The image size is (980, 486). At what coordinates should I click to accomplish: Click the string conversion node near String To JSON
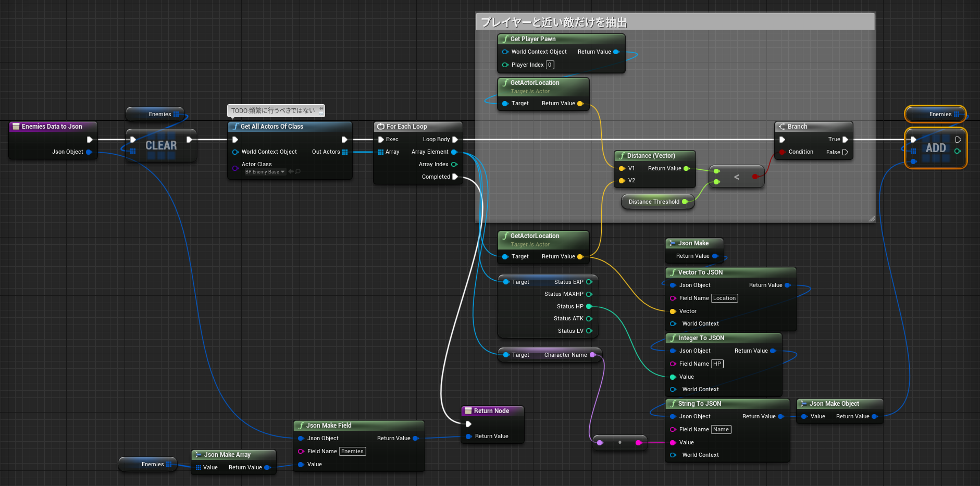[x=619, y=443]
